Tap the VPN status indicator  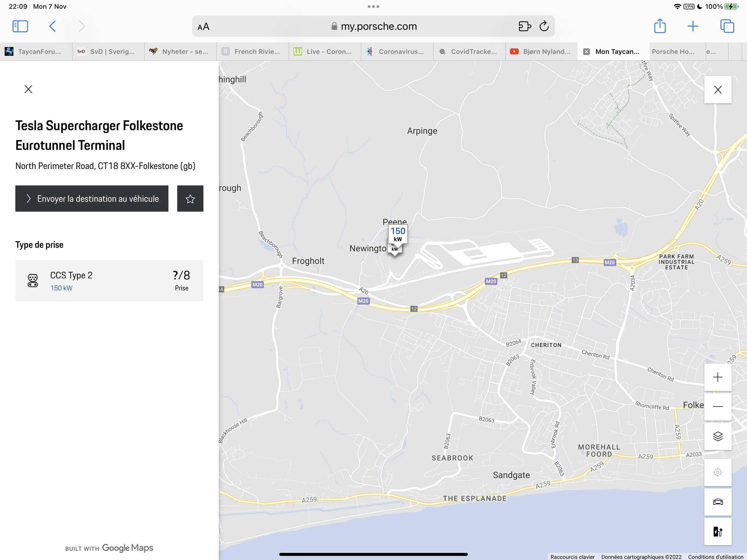[x=689, y=6]
